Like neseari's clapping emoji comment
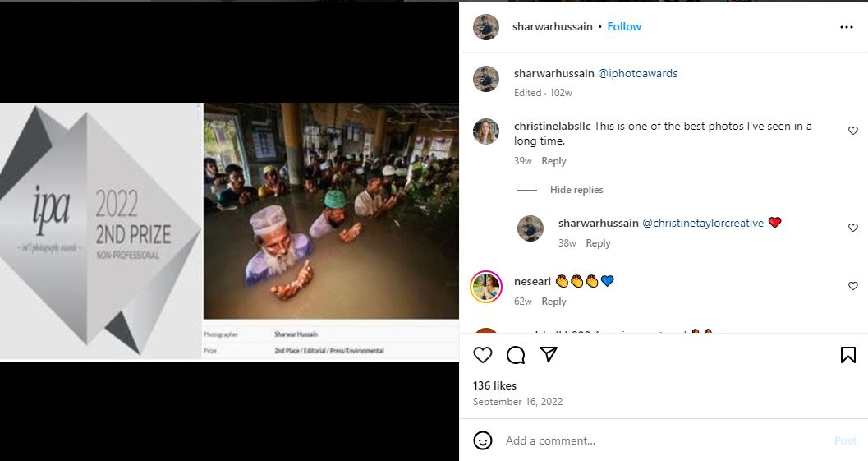Image resolution: width=868 pixels, height=461 pixels. click(x=852, y=286)
